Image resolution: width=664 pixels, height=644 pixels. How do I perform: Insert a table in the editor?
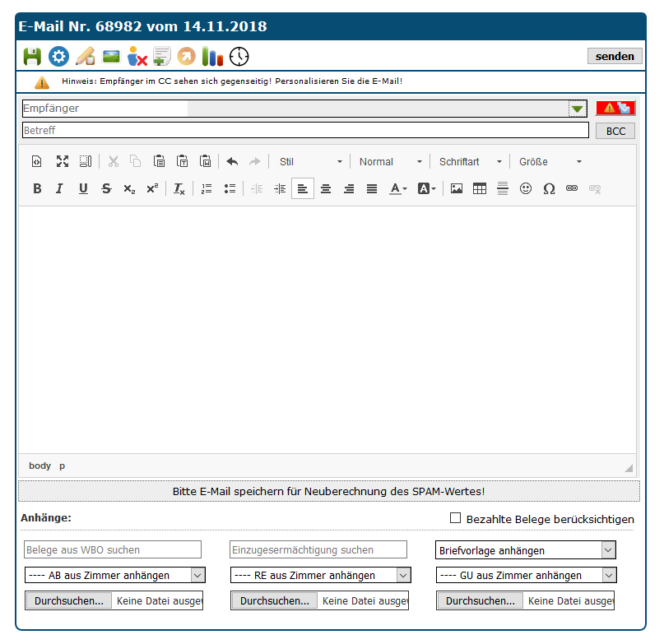(x=480, y=188)
